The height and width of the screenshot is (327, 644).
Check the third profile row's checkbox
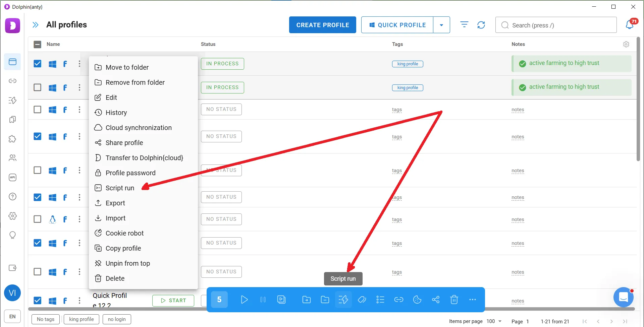pos(38,110)
